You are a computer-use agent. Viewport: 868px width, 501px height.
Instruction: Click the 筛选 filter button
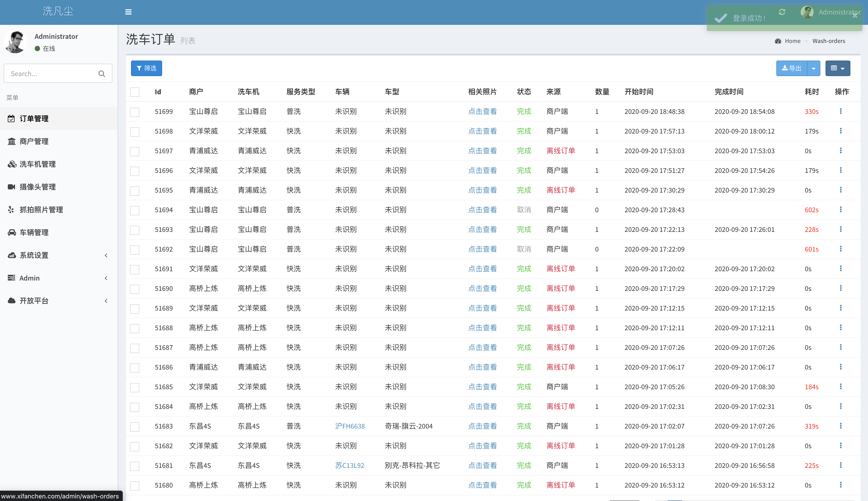point(146,68)
